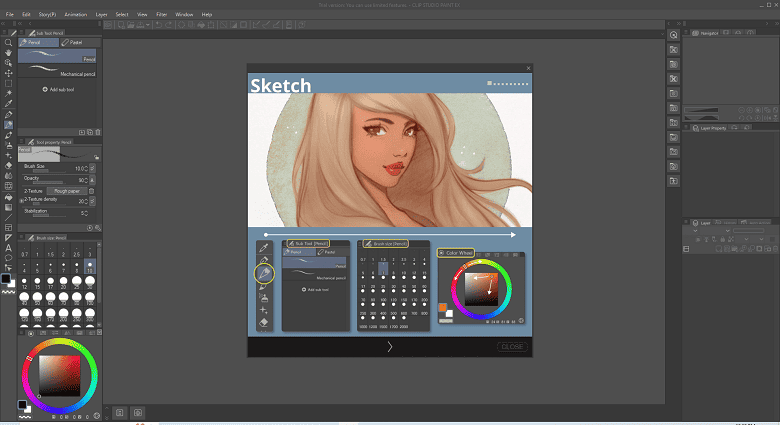Select the Figure line tool
This screenshot has height=425, width=780.
[x=8, y=217]
